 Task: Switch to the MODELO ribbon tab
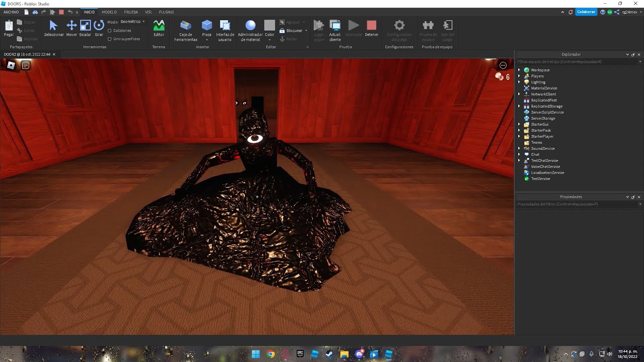click(x=109, y=12)
